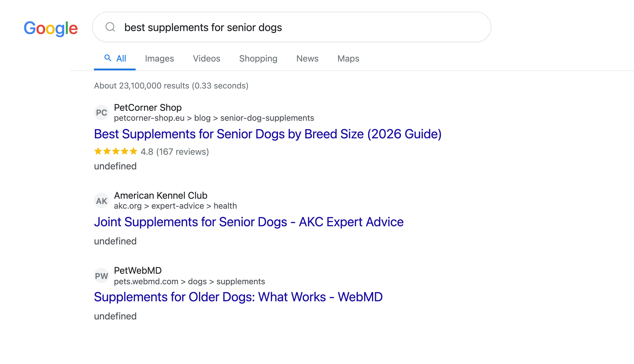Select the Maps tab

click(348, 58)
